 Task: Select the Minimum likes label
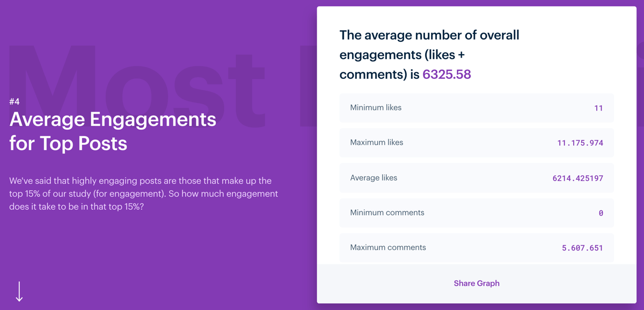(376, 108)
